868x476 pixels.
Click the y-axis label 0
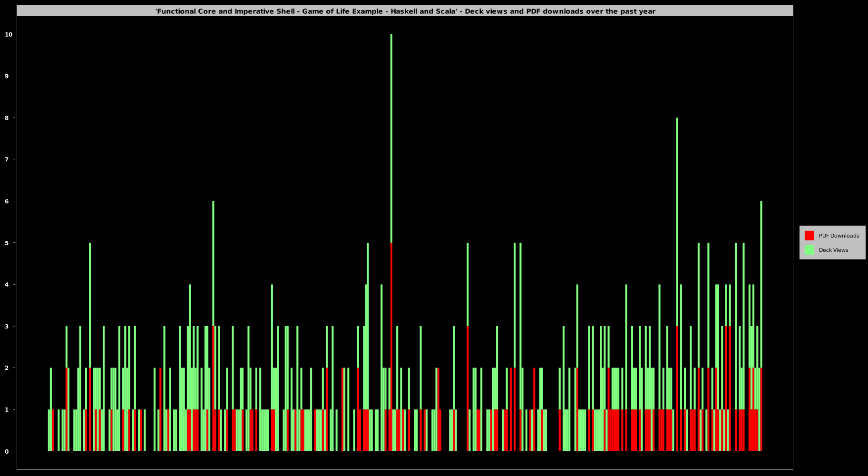(x=7, y=451)
